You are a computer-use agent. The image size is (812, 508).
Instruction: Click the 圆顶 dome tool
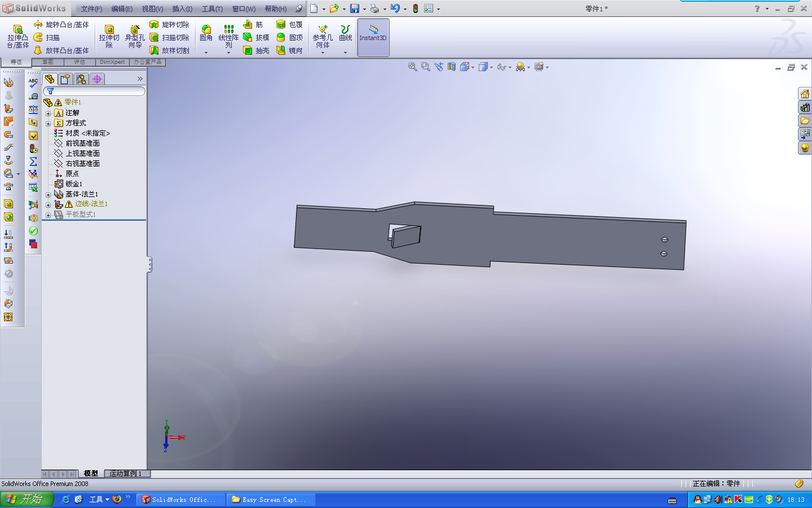[x=290, y=37]
